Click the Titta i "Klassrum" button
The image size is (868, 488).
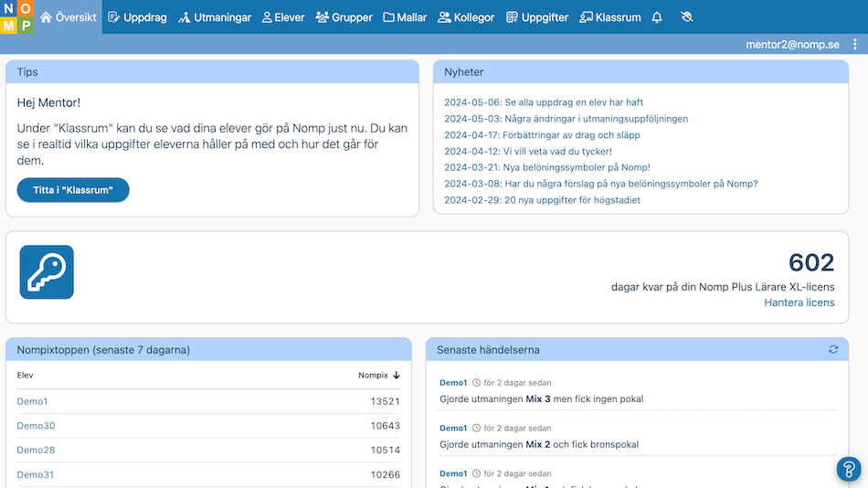point(73,190)
